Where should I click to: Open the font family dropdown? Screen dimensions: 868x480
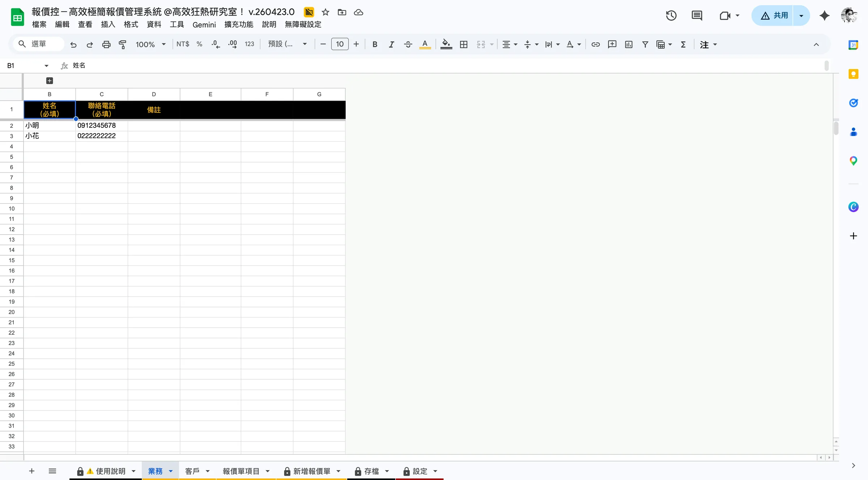click(288, 44)
